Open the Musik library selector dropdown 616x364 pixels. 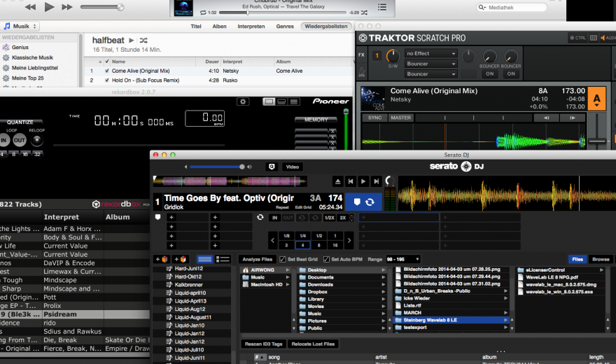click(x=20, y=26)
